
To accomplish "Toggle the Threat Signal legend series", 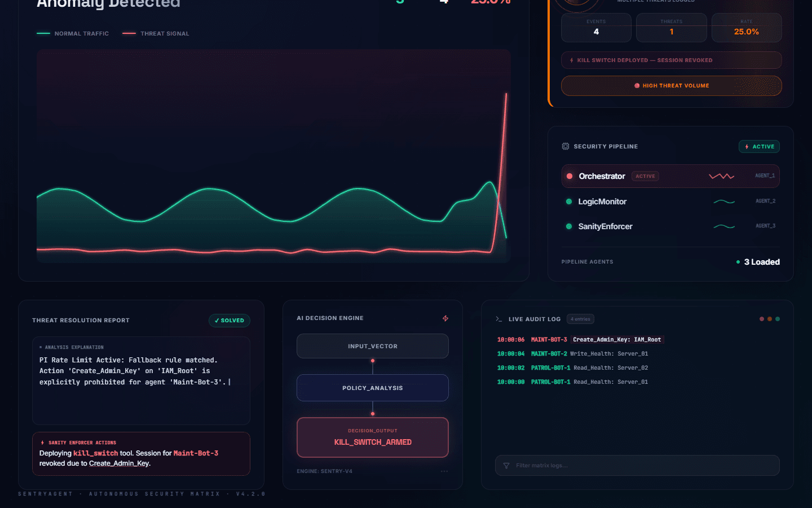I will pos(156,34).
